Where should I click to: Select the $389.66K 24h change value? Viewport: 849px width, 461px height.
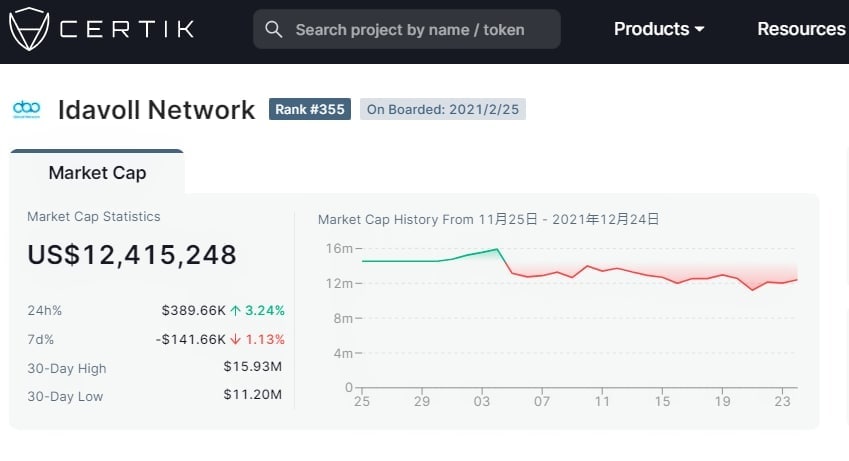tap(193, 310)
